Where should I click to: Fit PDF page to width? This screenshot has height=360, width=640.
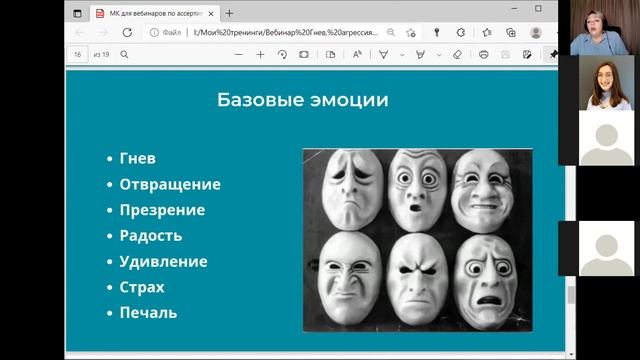click(x=304, y=54)
